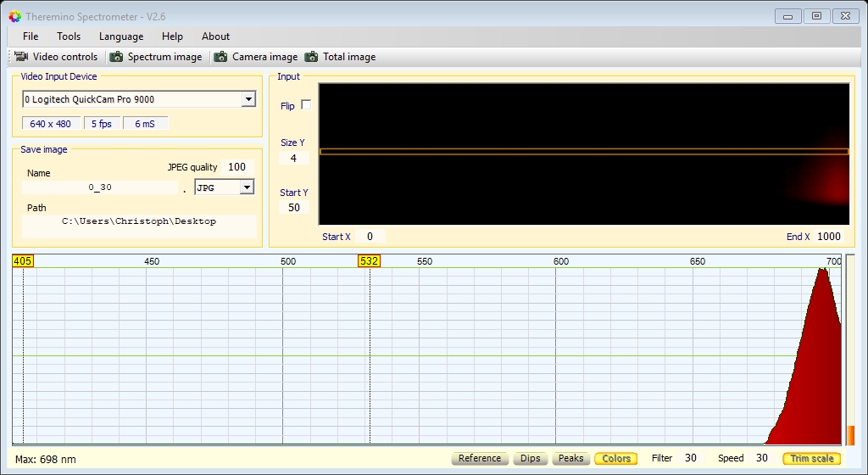
Task: Click the Theremino app icon in title bar
Action: coord(15,17)
